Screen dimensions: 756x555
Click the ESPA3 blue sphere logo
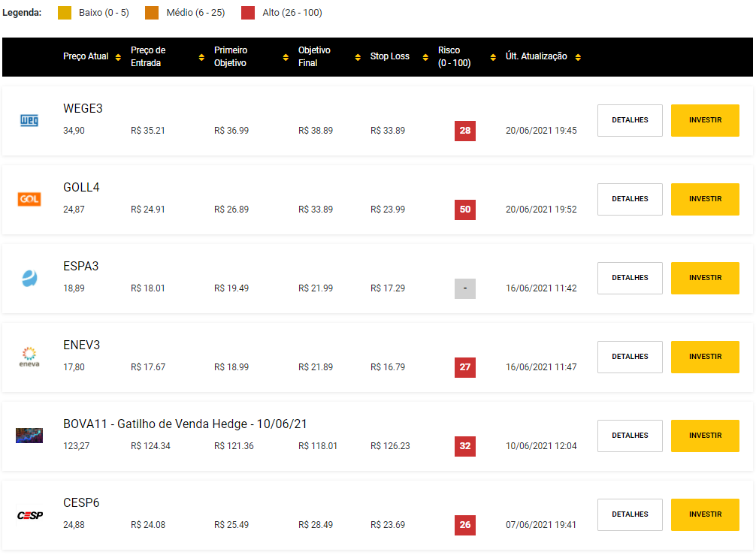[x=29, y=279]
